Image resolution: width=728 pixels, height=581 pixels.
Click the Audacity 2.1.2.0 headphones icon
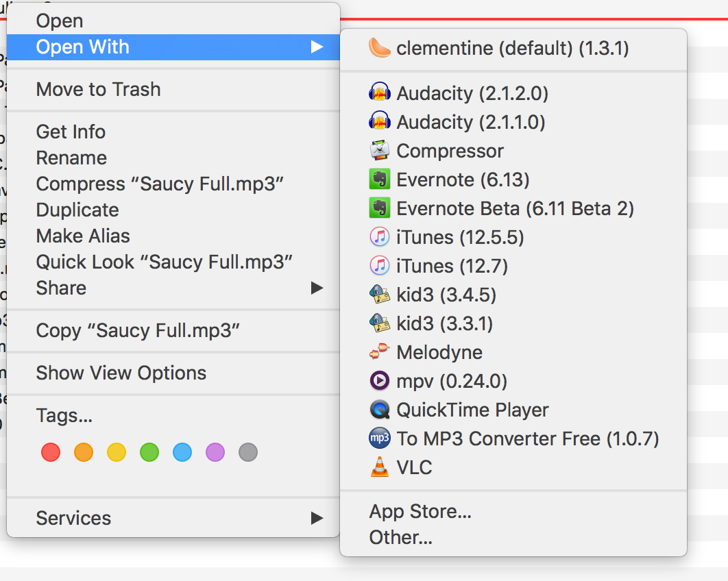click(x=380, y=93)
